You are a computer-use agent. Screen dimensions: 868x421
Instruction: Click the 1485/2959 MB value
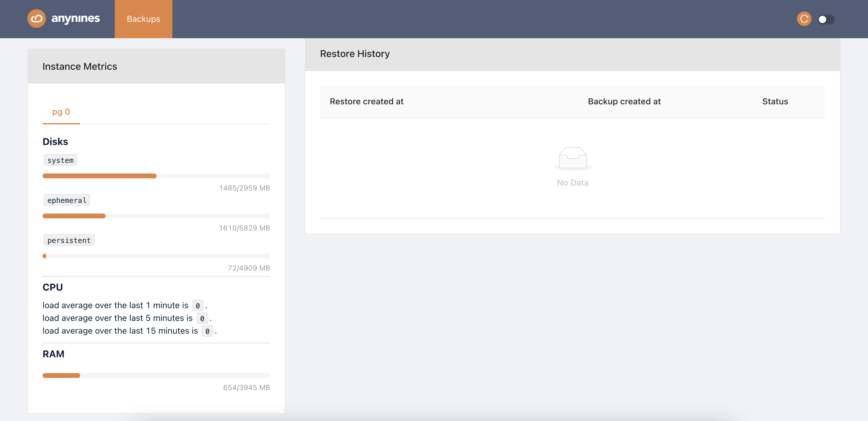[245, 188]
